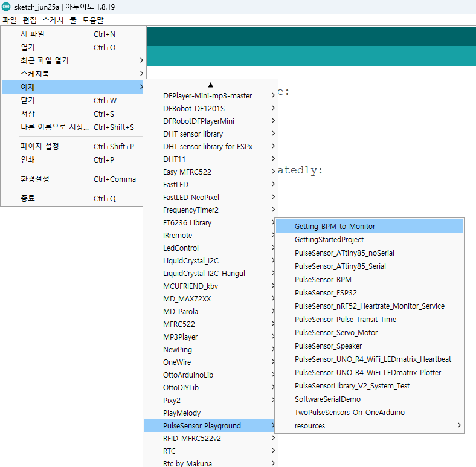Open PulseSensor_nRF52_Heartrate_Monitor_Service example
Viewport: 476px width, 467px height.
(x=370, y=306)
